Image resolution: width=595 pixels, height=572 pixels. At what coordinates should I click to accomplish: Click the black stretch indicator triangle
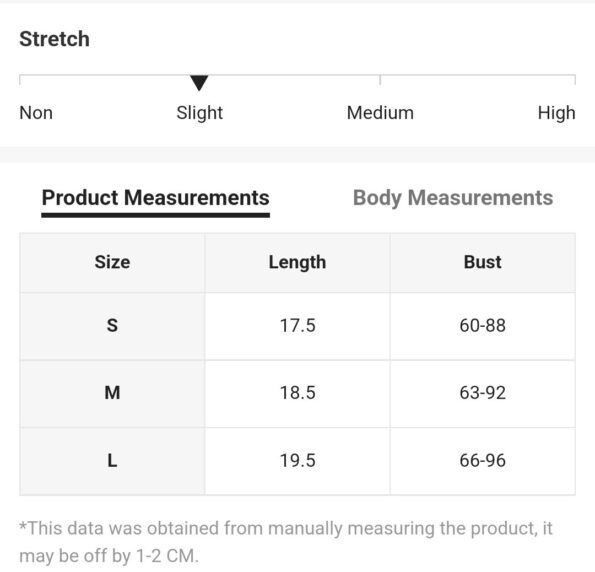point(199,83)
